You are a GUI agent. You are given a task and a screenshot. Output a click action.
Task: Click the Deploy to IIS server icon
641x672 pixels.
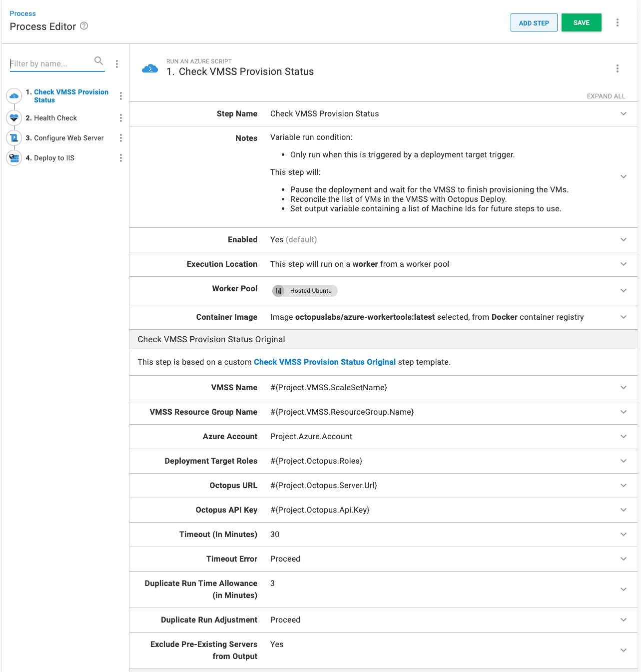click(x=13, y=158)
